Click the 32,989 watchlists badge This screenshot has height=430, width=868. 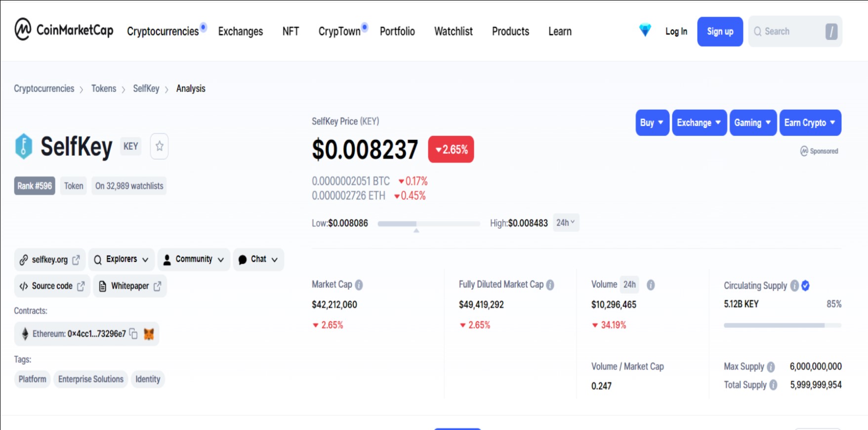129,186
